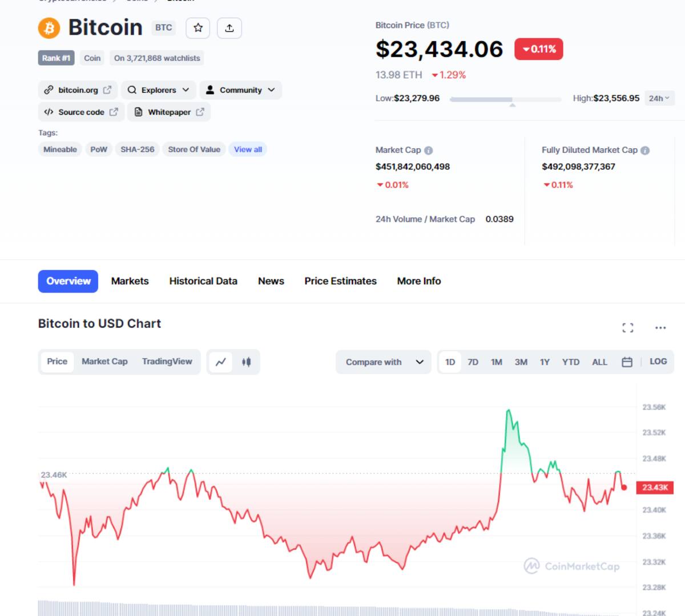Screen dimensions: 685x616
Task: Show info for Fully Diluted Market Cap
Action: tap(645, 151)
